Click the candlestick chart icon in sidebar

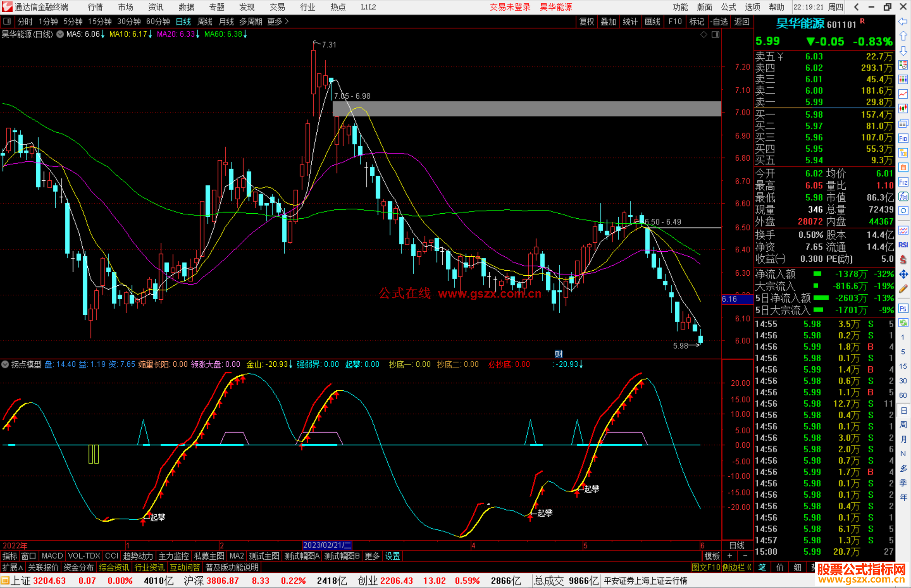(x=903, y=109)
